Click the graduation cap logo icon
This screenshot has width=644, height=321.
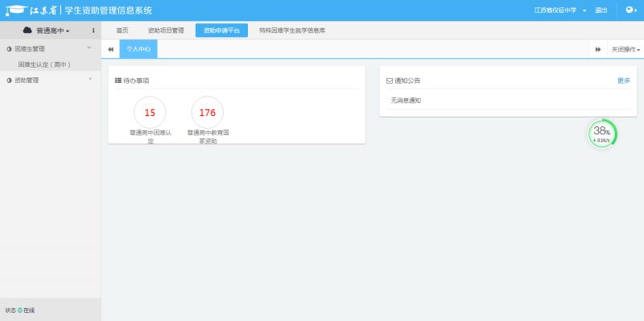coord(15,10)
